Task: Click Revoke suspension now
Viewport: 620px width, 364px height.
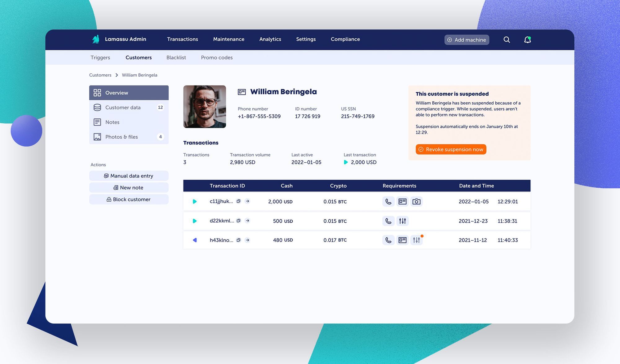Action: pos(451,149)
